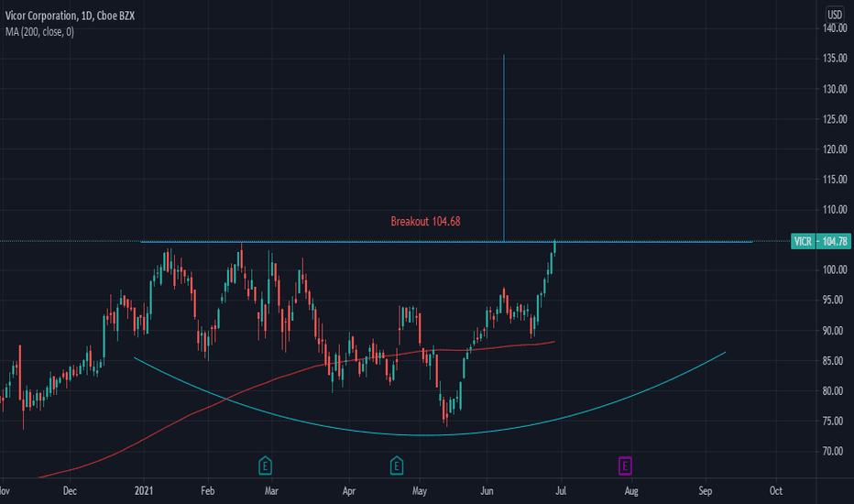Click the 85.00 price axis label

pos(835,361)
